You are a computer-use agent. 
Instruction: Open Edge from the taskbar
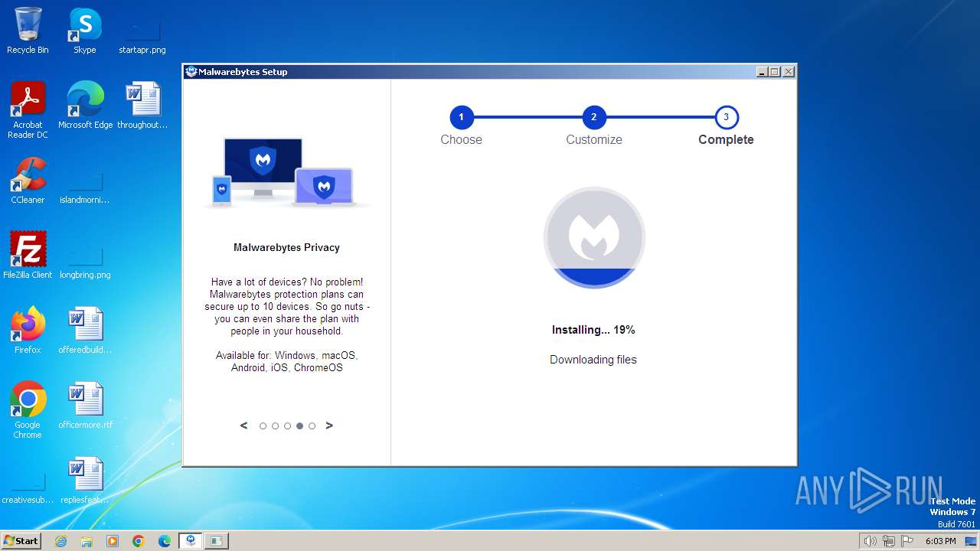point(165,541)
